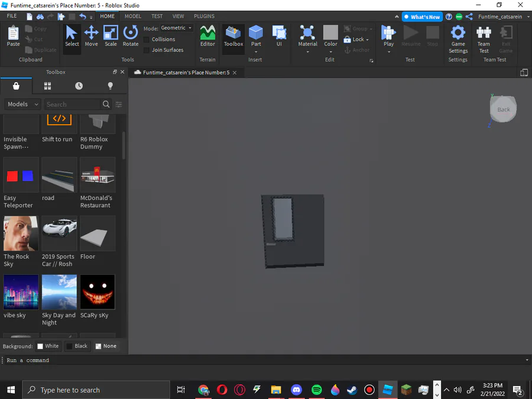532x399 pixels.
Task: Expand the Mode Geometric dropdown
Action: coord(177,28)
